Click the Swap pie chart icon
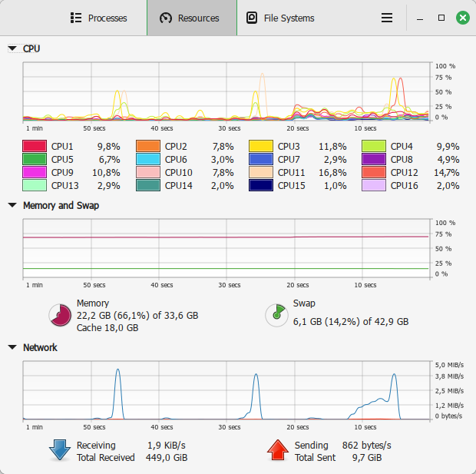The width and height of the screenshot is (476, 474). pyautogui.click(x=276, y=314)
